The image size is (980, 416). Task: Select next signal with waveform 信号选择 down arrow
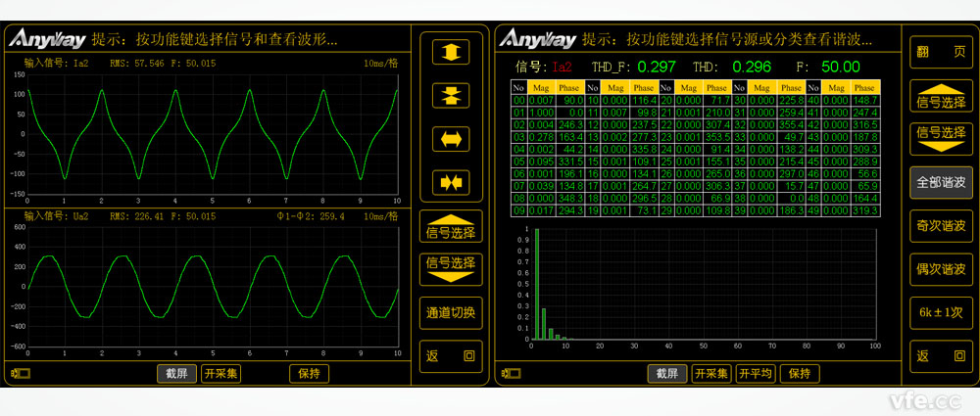(451, 267)
